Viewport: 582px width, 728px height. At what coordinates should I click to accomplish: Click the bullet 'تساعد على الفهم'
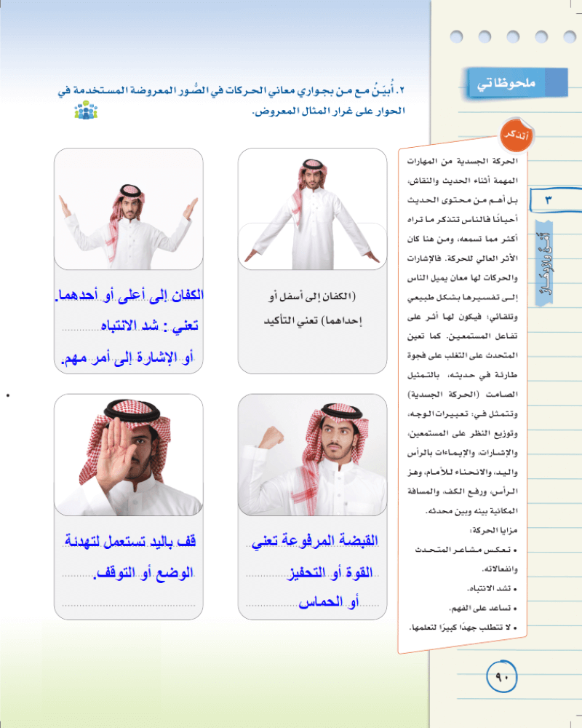tap(482, 608)
